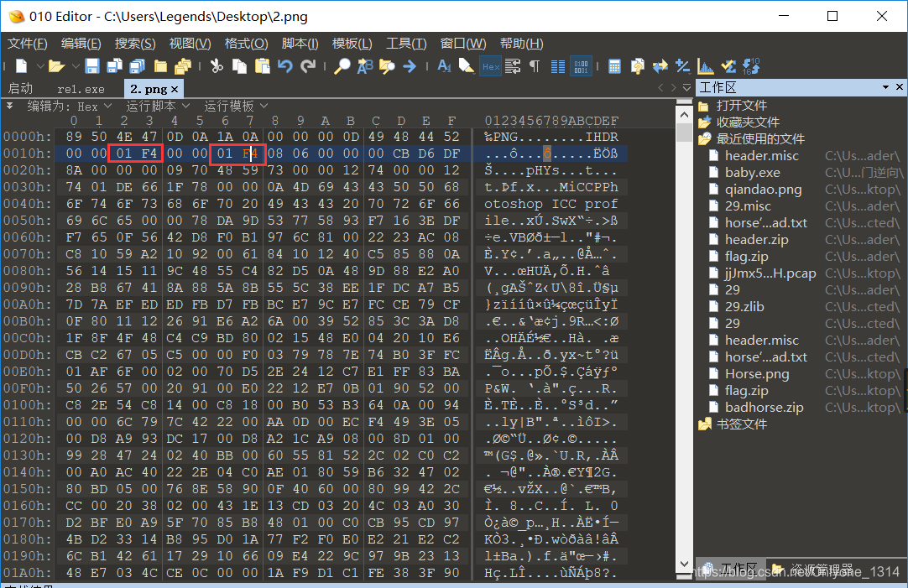
Task: Open the 视图(V) menu
Action: (x=190, y=44)
